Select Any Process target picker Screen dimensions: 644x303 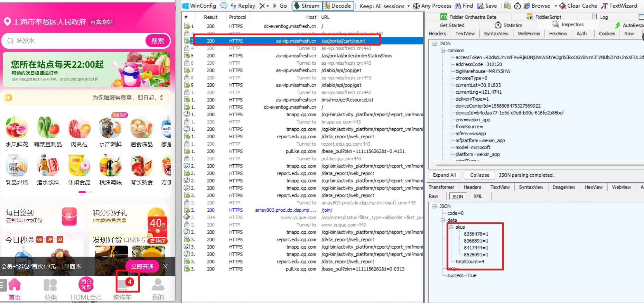[x=432, y=6]
